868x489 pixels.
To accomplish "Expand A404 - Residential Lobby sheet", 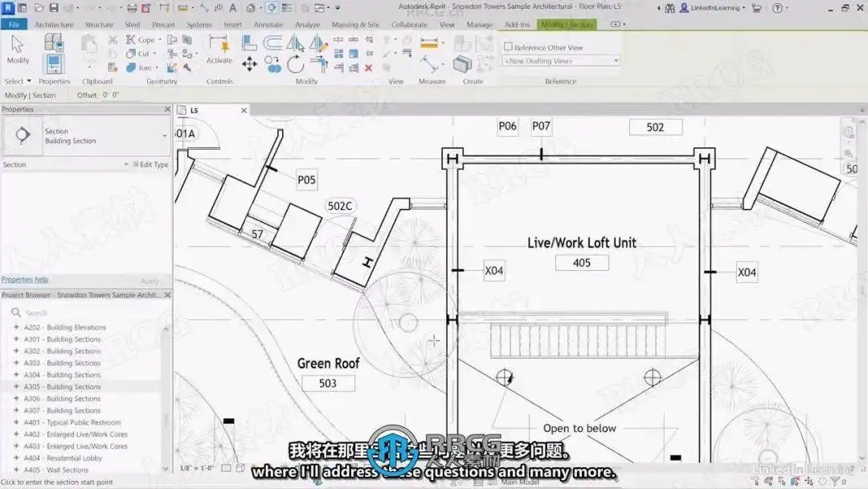I will [16, 458].
